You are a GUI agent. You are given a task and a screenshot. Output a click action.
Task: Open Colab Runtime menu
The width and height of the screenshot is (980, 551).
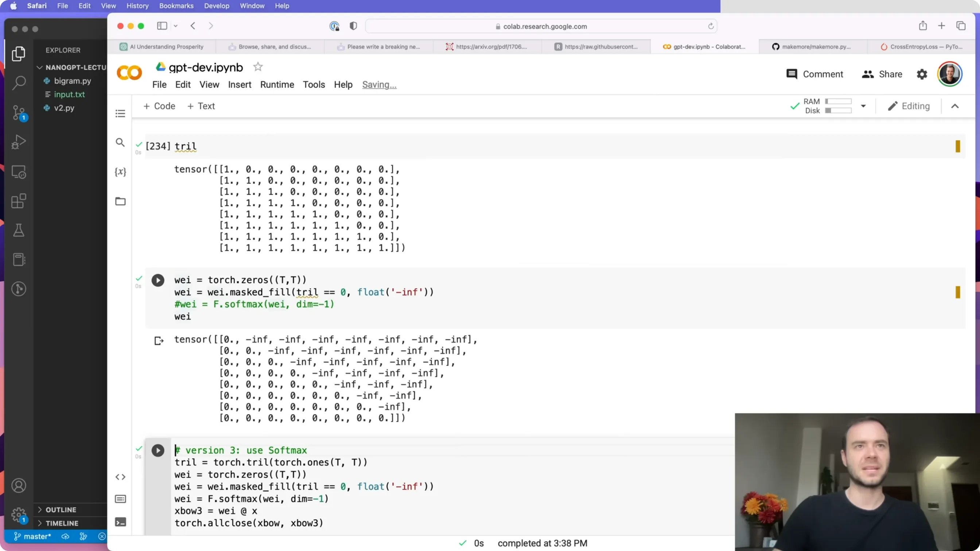[x=277, y=85]
